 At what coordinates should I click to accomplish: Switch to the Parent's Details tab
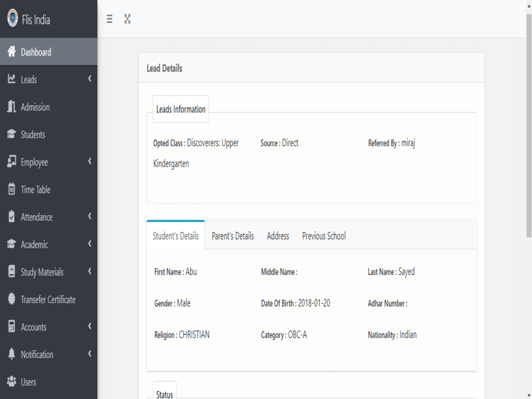pos(232,236)
